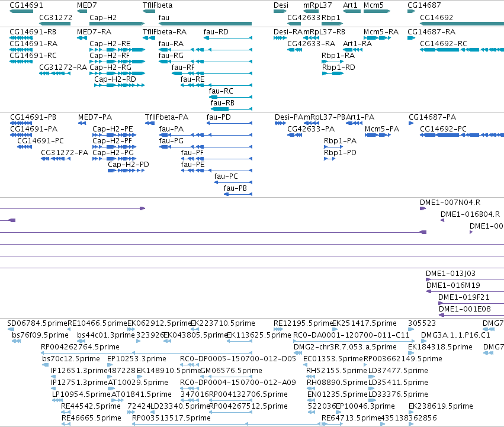
Task: Select protein label CG14687-PA
Action: point(432,117)
